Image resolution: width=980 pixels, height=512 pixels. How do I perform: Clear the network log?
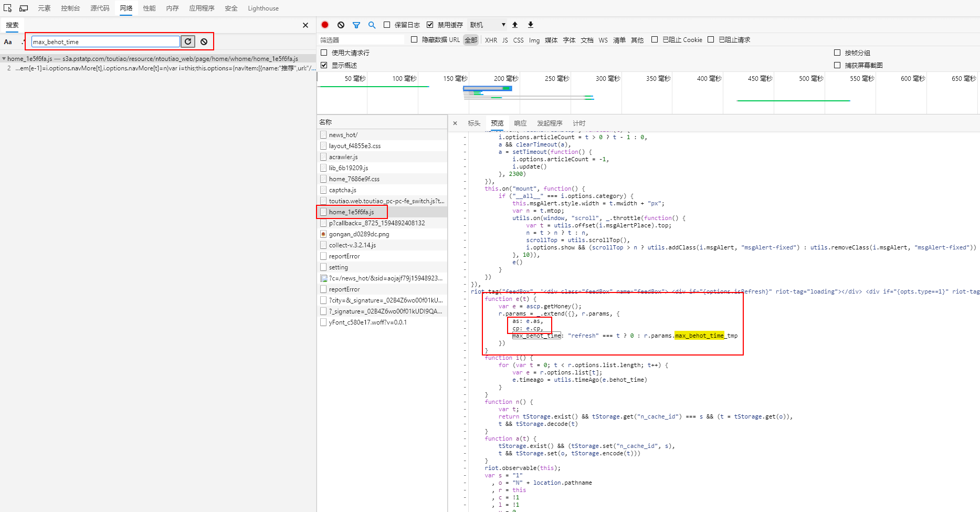pos(341,25)
